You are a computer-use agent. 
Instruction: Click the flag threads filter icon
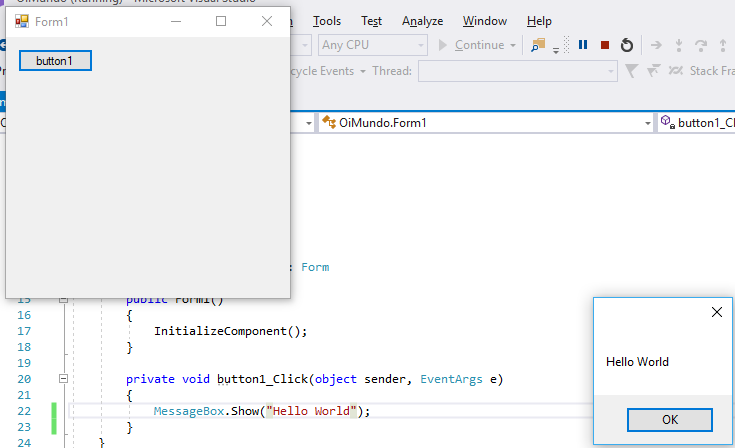click(x=653, y=71)
